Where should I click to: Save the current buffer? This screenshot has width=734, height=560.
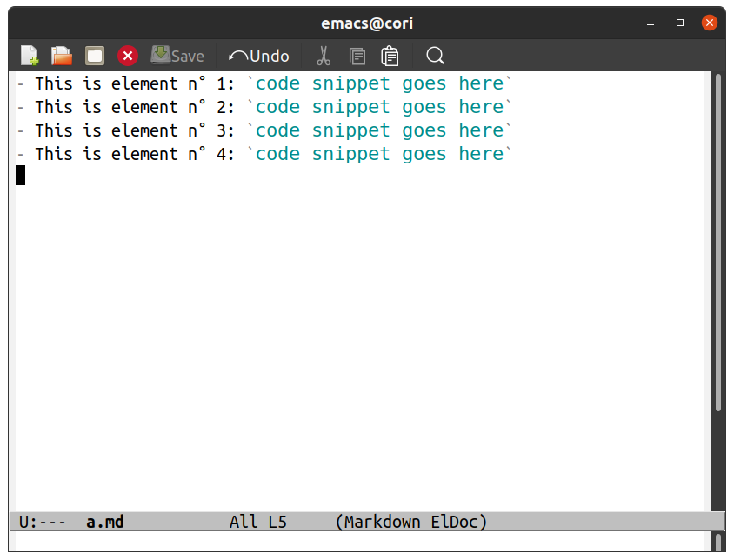pos(177,56)
